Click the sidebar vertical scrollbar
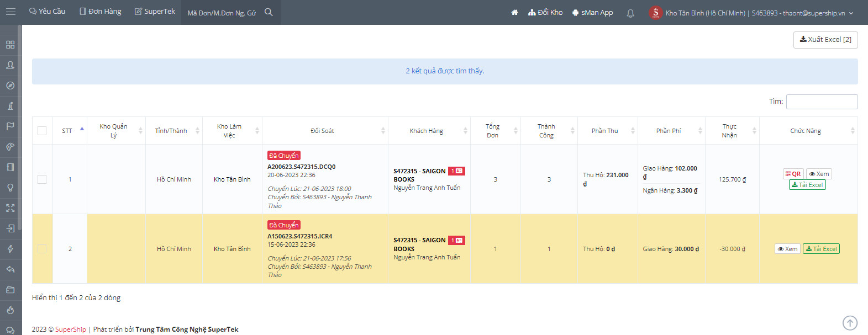The height and width of the screenshot is (335, 868). click(x=20, y=127)
